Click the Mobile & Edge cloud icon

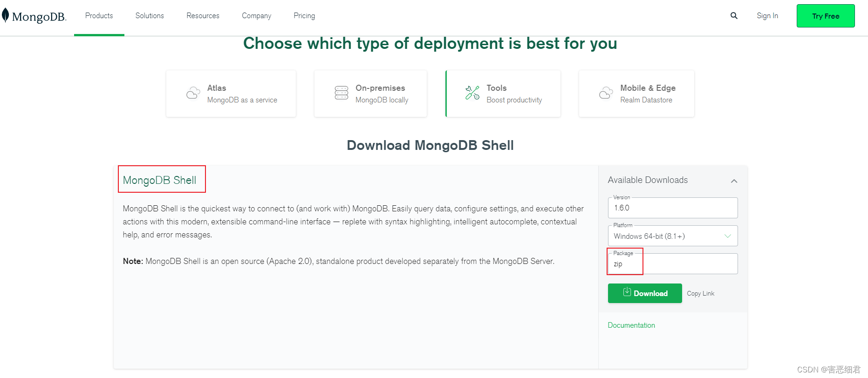tap(606, 93)
